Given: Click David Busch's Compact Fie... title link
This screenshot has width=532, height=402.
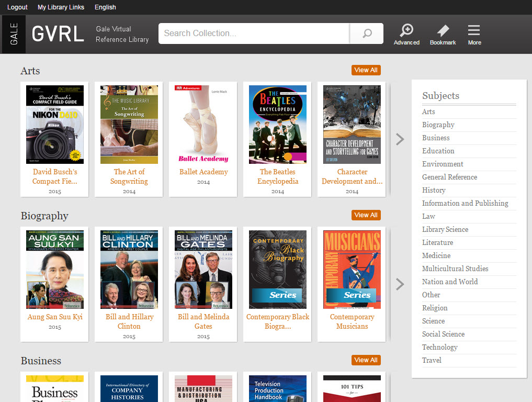Looking at the screenshot, I should 54,176.
